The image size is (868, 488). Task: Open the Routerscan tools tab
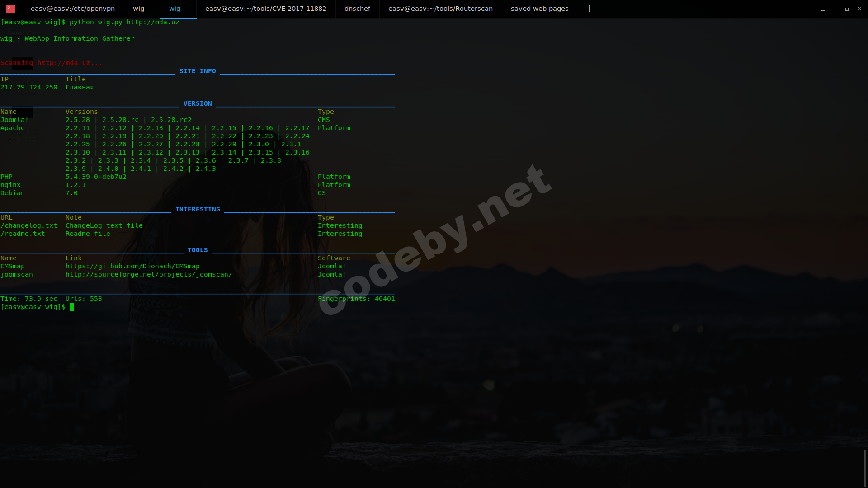(439, 9)
